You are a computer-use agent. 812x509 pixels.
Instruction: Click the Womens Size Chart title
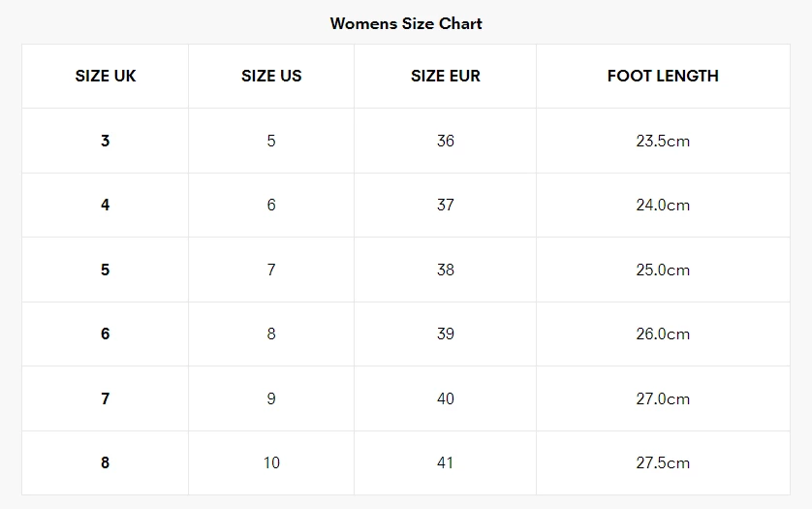tap(406, 23)
